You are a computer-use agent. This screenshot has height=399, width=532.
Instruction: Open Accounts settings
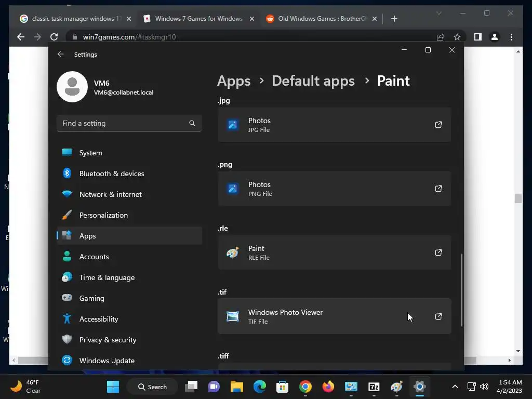(129, 257)
